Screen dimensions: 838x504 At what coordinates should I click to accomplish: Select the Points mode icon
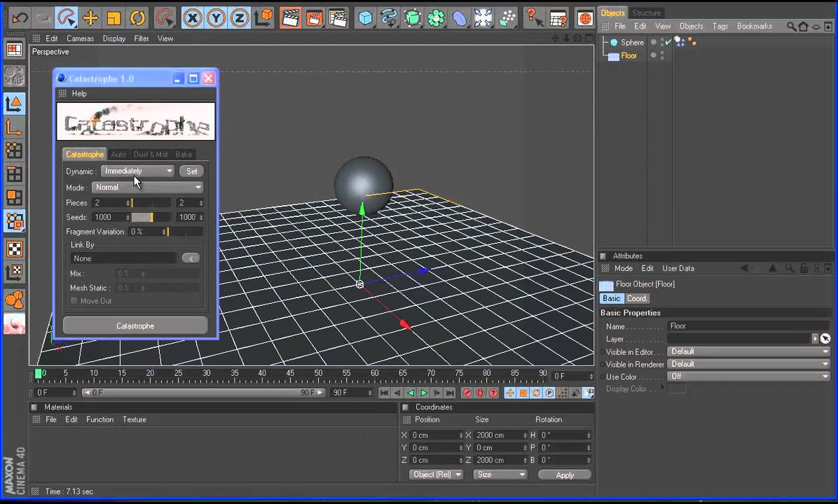(x=14, y=150)
